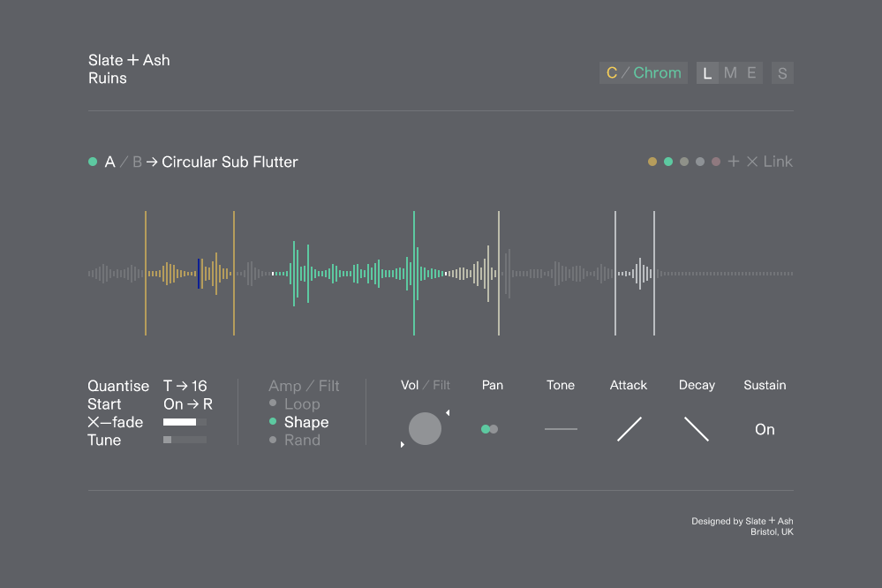
Task: Open the Circular Sub Flutter preset selector
Action: coord(230,162)
